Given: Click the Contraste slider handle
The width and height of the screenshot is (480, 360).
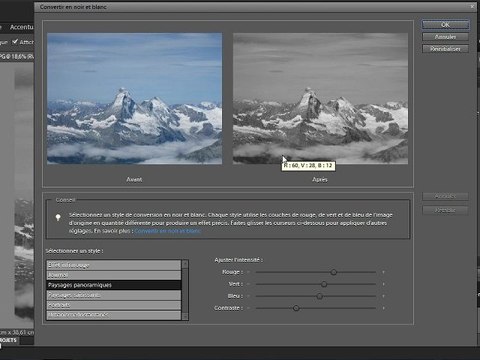Looking at the screenshot, I should click(x=296, y=308).
